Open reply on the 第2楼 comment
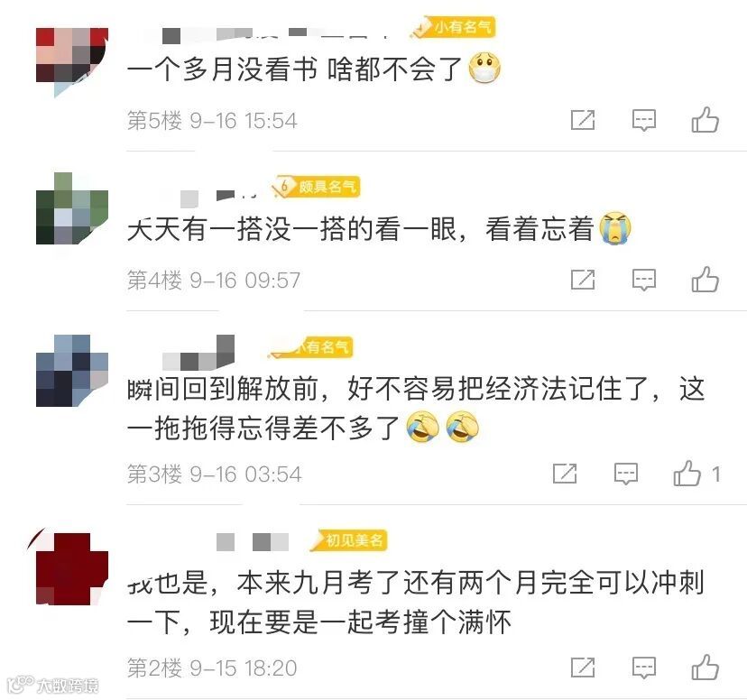Viewport: 747px width, 700px height. pyautogui.click(x=643, y=668)
